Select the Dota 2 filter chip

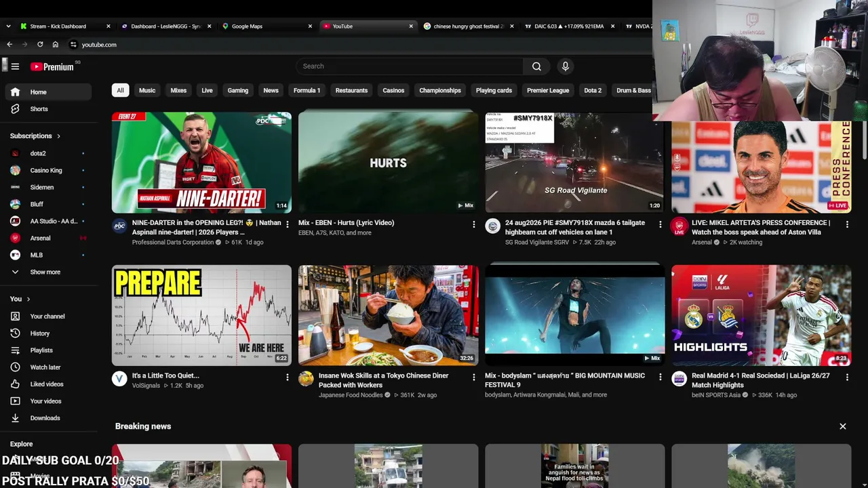(593, 90)
